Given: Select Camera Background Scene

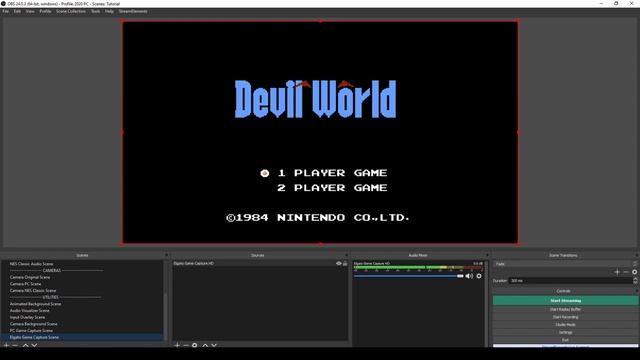Looking at the screenshot, I should pyautogui.click(x=33, y=324).
